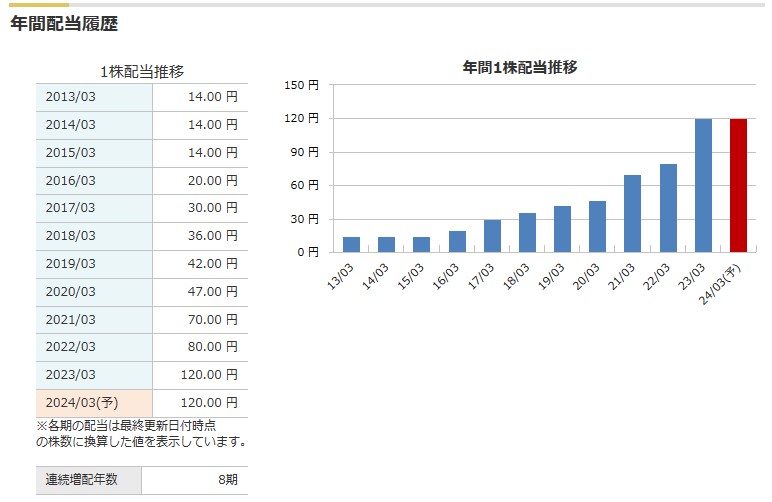The image size is (772, 502).
Task: Select the 30.00 円 dividend value
Action: (x=213, y=208)
